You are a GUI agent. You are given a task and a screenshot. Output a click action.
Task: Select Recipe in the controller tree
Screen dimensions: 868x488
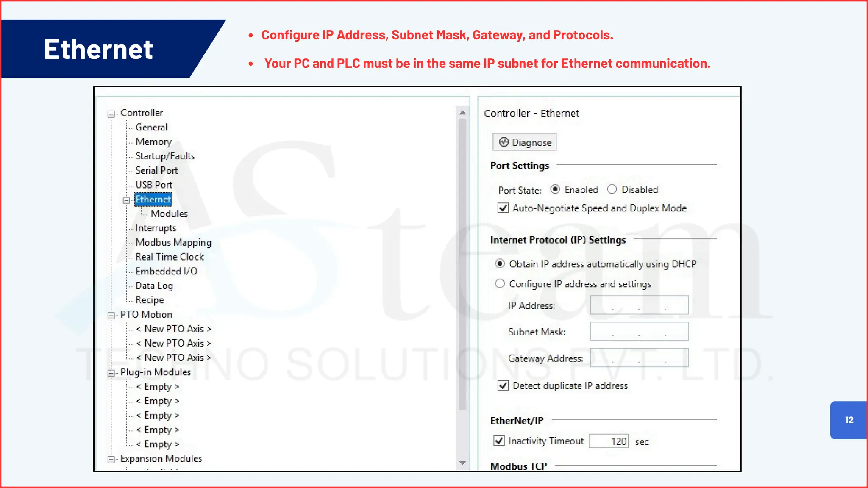[150, 300]
